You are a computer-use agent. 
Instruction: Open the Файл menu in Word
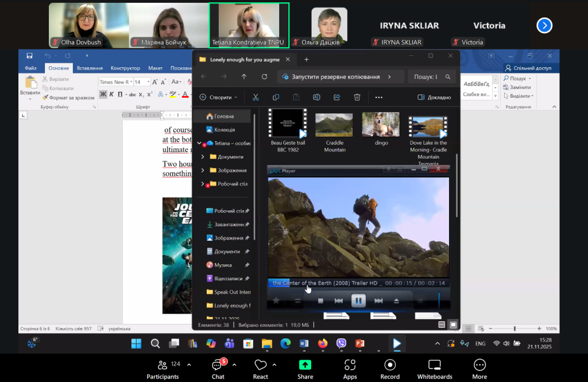(30, 68)
